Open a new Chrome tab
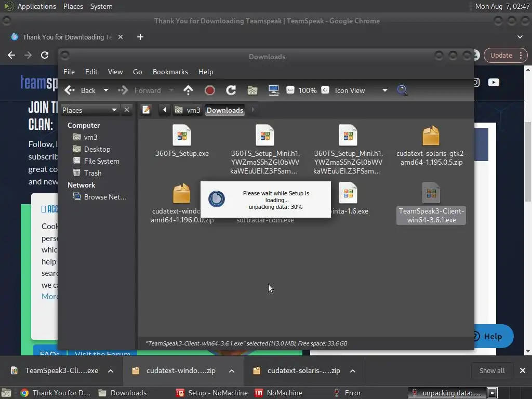The image size is (532, 399). [x=140, y=37]
